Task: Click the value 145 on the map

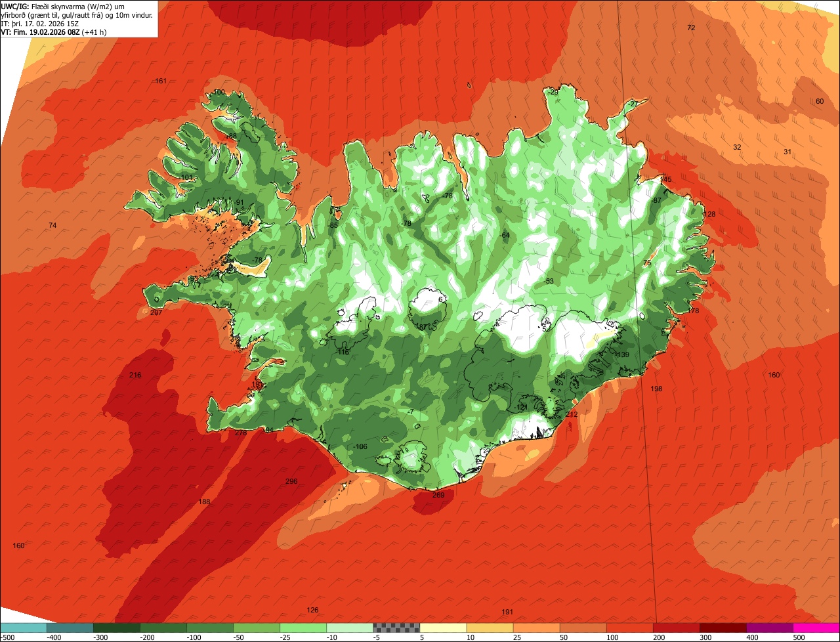Action: coord(666,179)
